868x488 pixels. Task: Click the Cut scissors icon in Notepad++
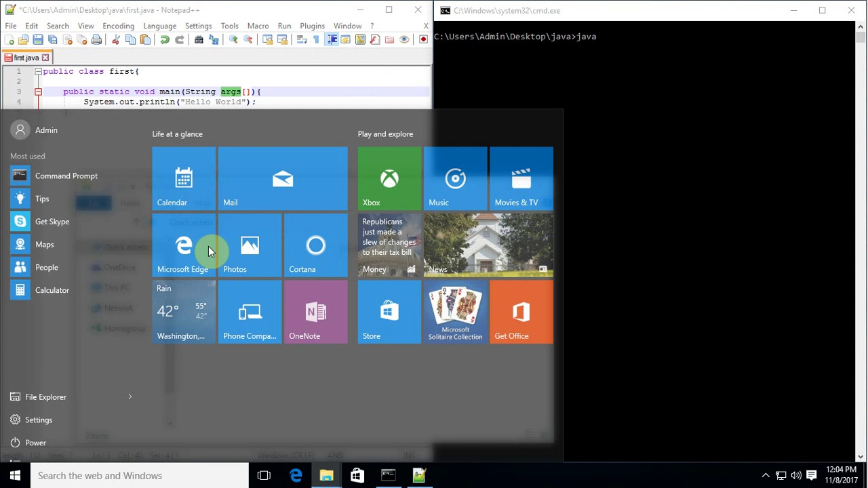coord(116,40)
